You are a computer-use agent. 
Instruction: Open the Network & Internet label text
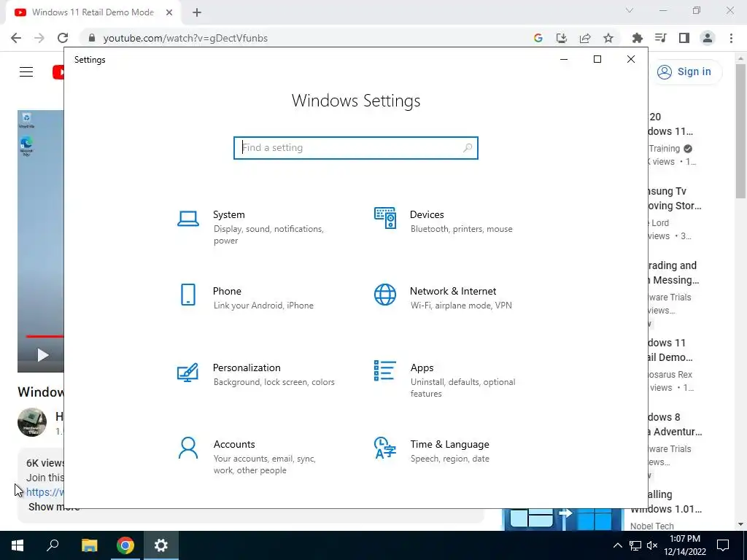click(x=452, y=291)
